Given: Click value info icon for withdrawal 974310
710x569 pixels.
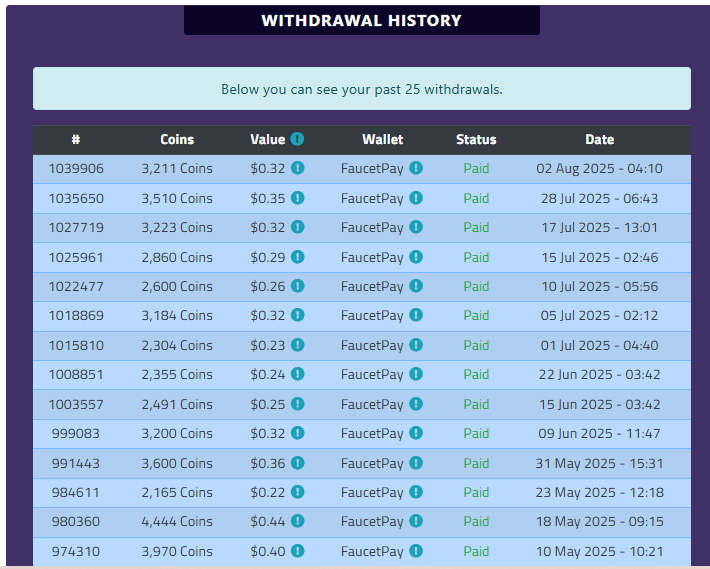Looking at the screenshot, I should [297, 551].
